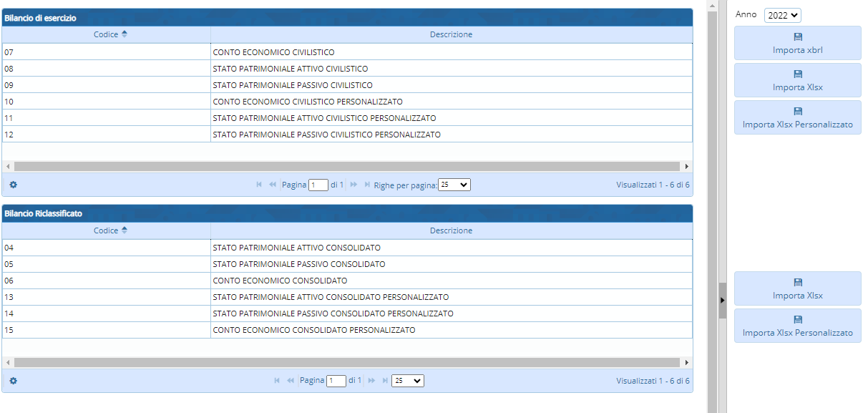Go to next page in Bilancio Riclassificato pager
The width and height of the screenshot is (868, 413).
tap(372, 381)
